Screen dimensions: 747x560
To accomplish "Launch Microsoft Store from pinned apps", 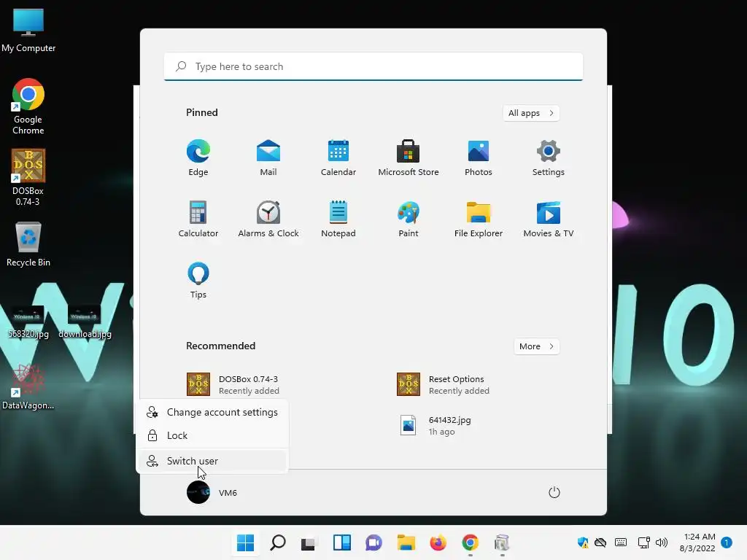I will [409, 157].
